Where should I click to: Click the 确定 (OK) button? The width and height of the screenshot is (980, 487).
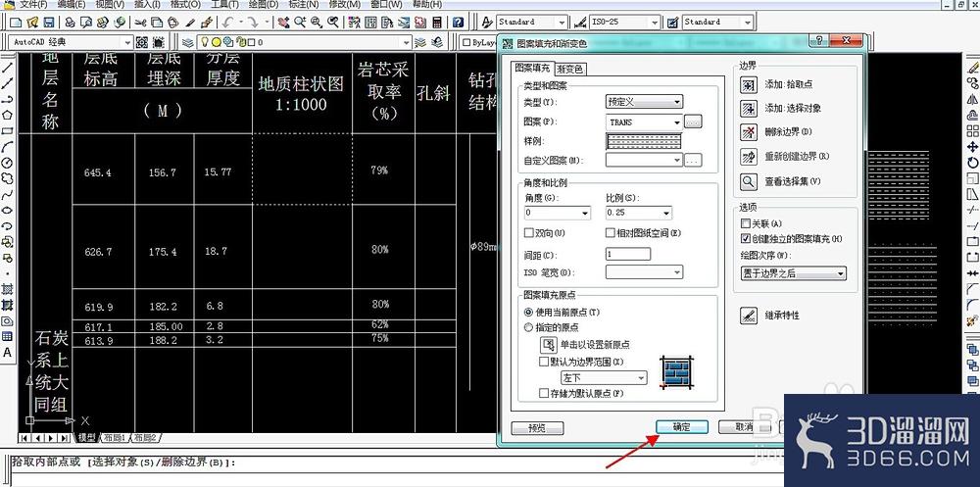682,427
